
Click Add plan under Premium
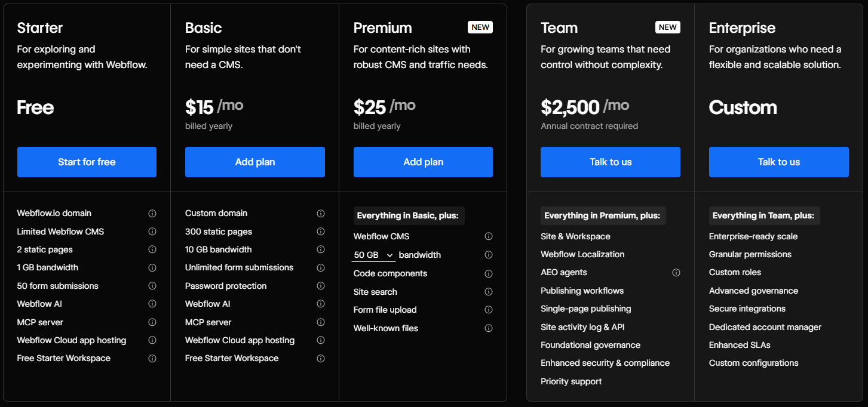click(x=423, y=162)
